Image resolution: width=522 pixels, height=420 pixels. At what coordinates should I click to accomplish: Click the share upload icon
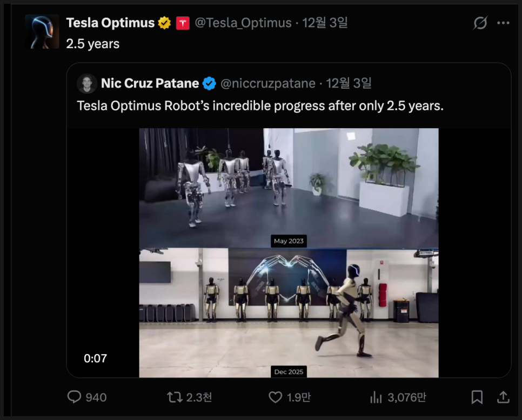(x=503, y=397)
